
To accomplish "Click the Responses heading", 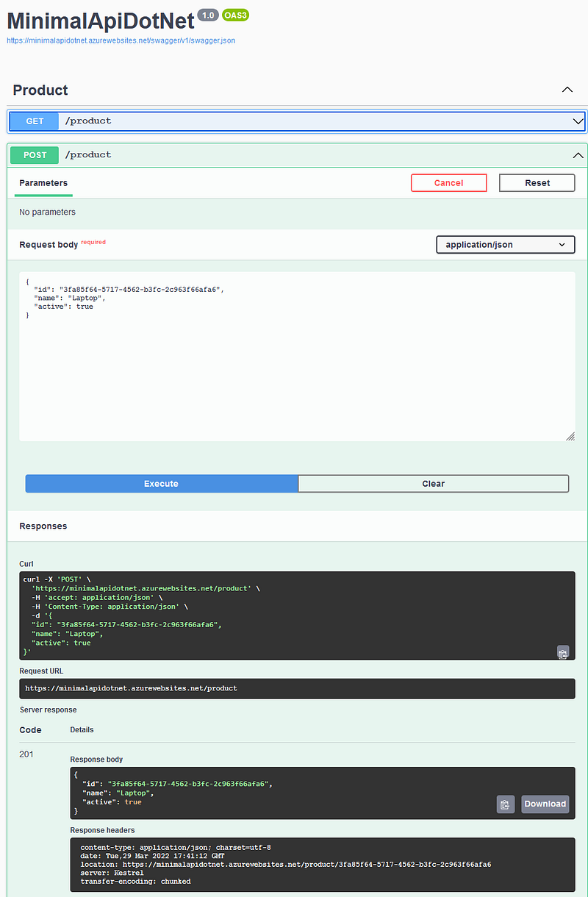I will pos(43,526).
